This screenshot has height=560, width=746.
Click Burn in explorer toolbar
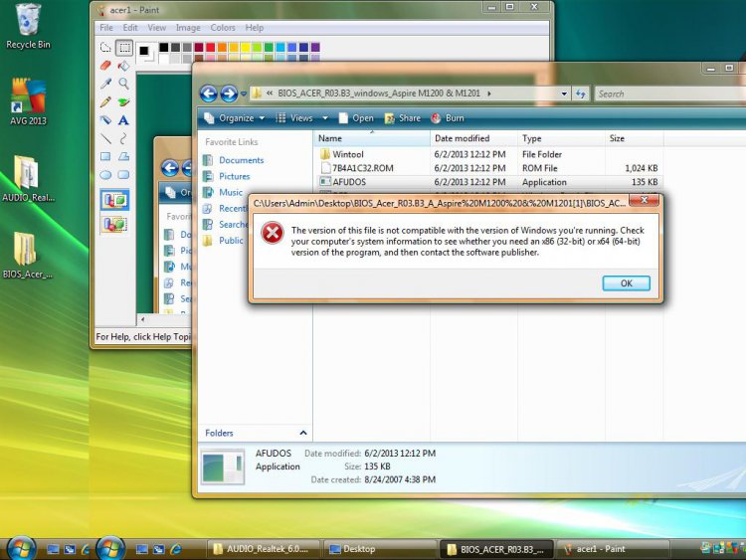click(448, 118)
